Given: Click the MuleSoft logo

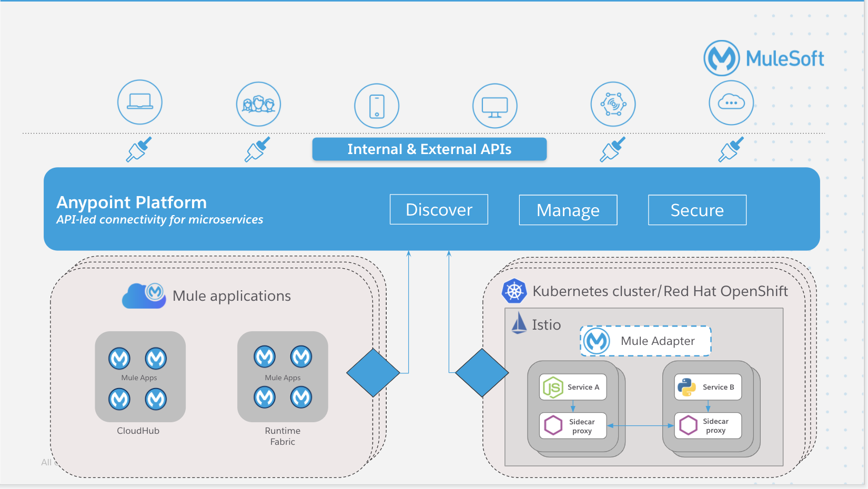Looking at the screenshot, I should click(x=722, y=58).
